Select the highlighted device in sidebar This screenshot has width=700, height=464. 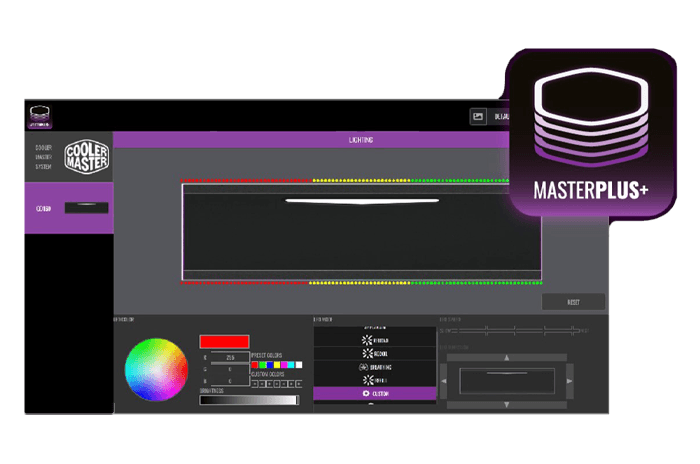tap(68, 207)
